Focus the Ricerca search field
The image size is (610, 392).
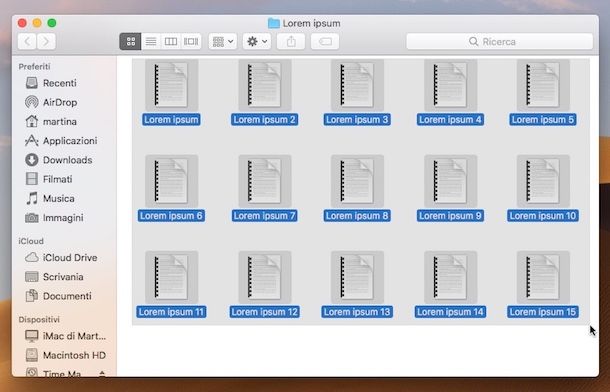pyautogui.click(x=500, y=41)
